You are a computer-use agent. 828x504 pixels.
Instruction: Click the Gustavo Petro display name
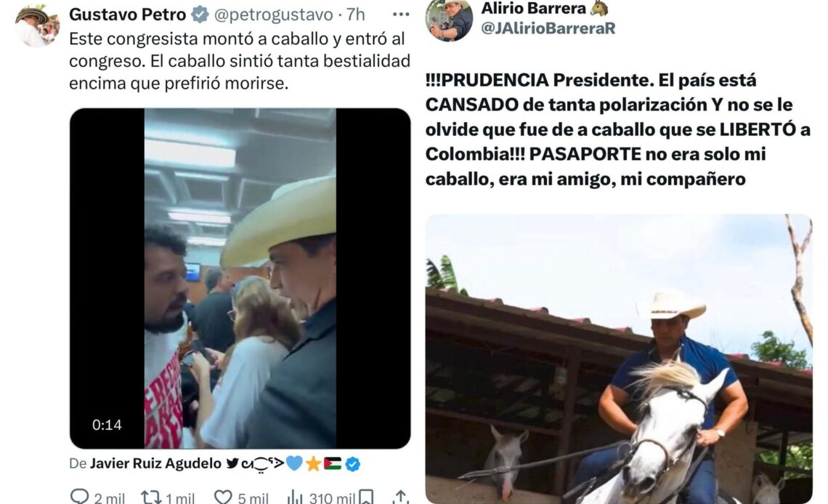(x=127, y=15)
